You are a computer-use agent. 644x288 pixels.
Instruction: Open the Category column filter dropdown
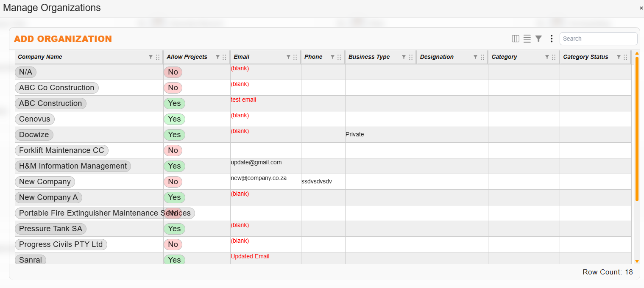pos(547,57)
